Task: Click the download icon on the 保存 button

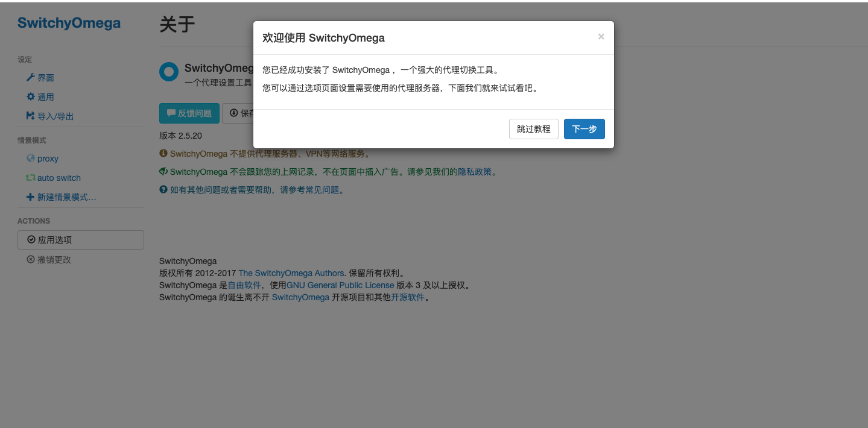Action: (234, 113)
